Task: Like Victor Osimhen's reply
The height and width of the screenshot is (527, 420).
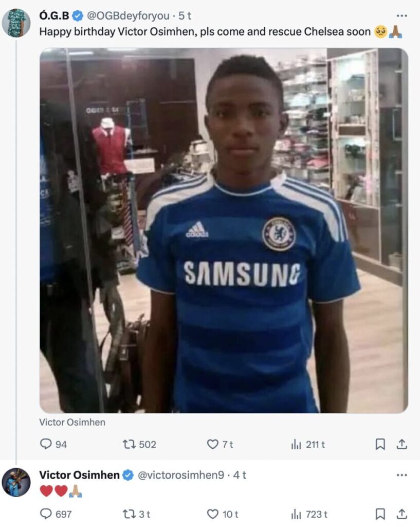Action: (213, 514)
